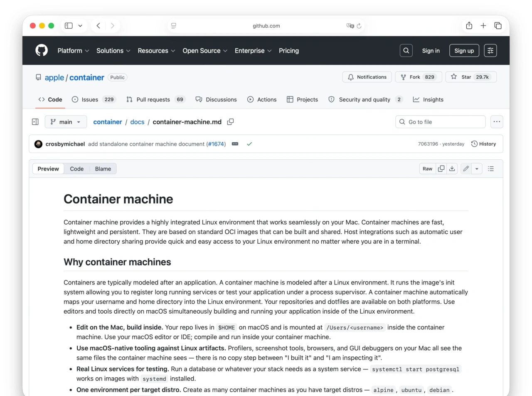Screen dimensions: 532x396
Task: Open the apple owner link
Action: (54, 77)
